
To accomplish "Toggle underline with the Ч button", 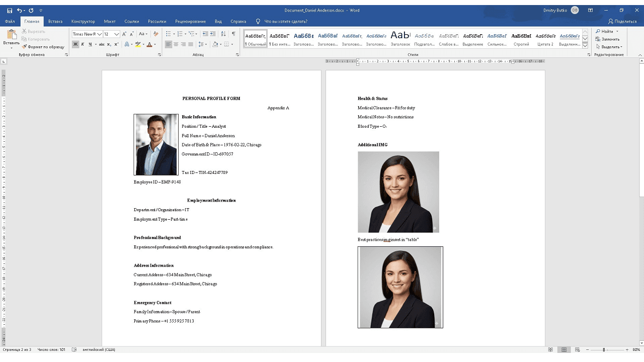I will click(90, 45).
